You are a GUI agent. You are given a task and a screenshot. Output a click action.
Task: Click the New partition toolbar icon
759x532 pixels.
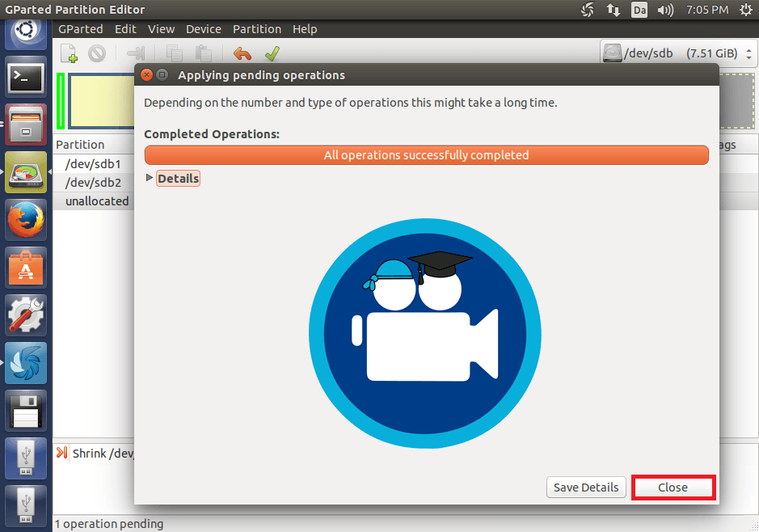(70, 54)
